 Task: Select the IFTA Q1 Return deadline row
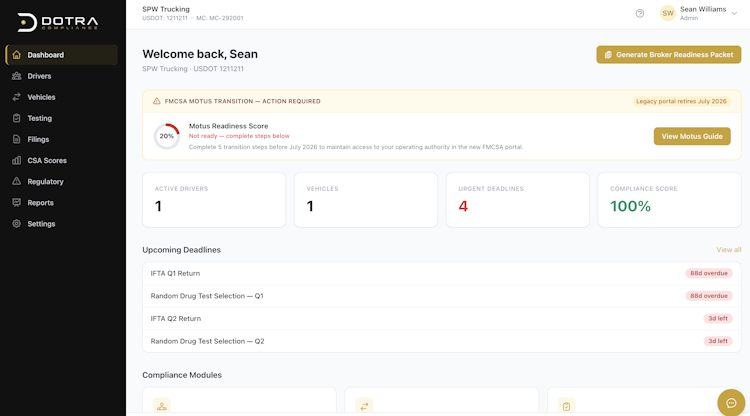[x=441, y=273]
